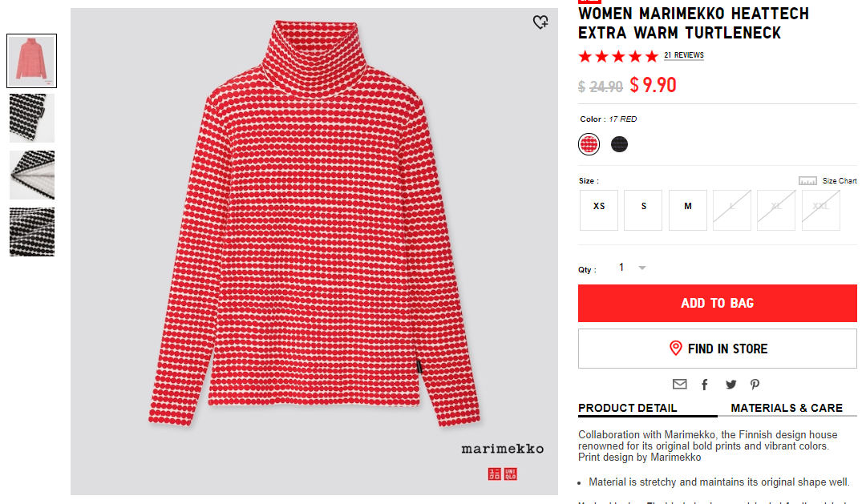
Task: Click the five-star rating
Action: point(618,56)
